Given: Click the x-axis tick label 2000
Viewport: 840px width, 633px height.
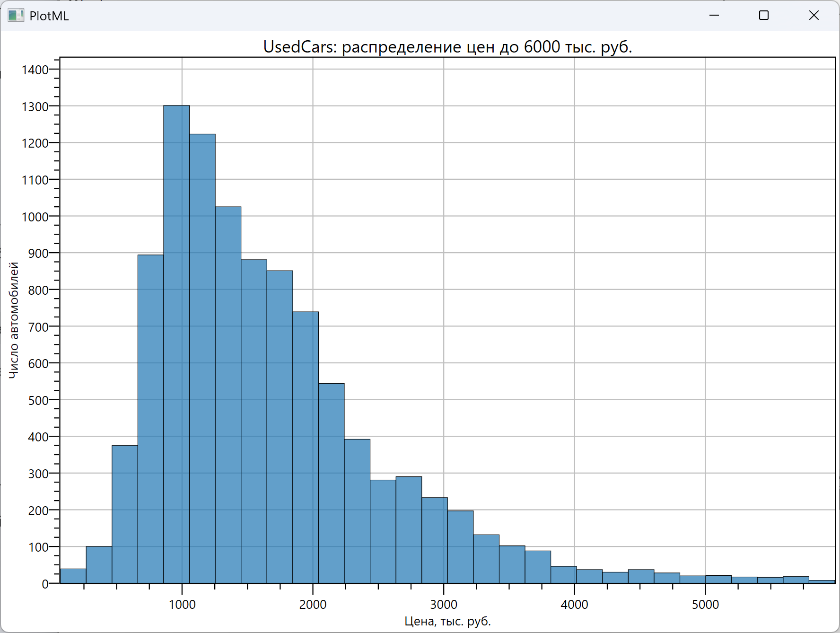Looking at the screenshot, I should pyautogui.click(x=313, y=605).
